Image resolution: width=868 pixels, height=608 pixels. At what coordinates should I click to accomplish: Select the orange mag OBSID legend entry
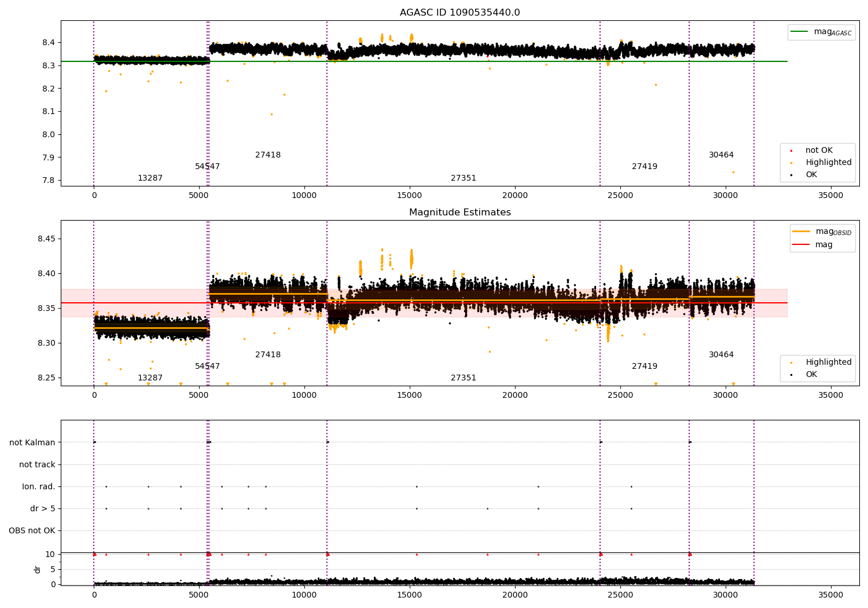pos(822,232)
